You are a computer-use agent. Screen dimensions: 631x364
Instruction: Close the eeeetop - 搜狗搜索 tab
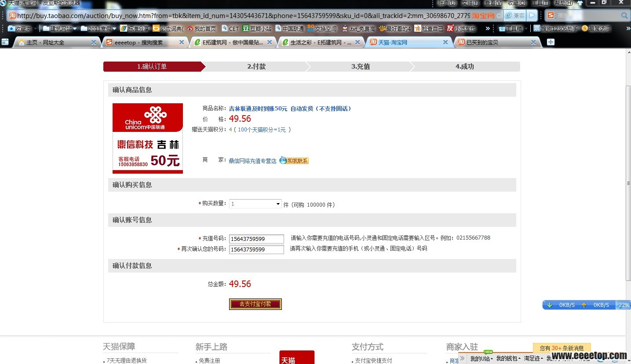(182, 42)
